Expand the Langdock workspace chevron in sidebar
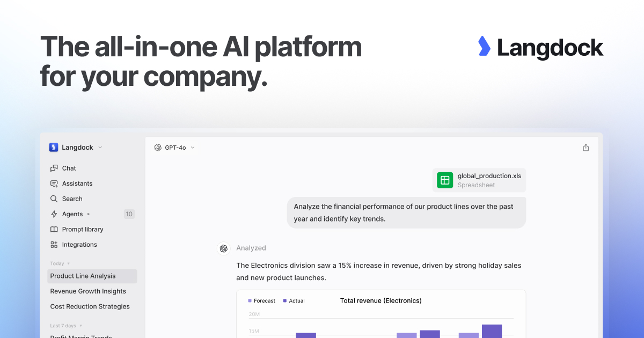 coord(99,147)
